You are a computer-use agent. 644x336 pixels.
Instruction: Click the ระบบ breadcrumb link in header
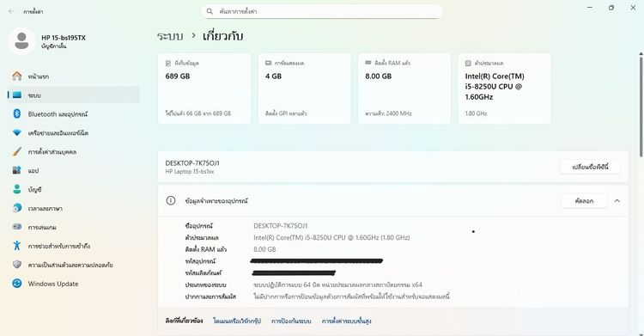pyautogui.click(x=170, y=36)
